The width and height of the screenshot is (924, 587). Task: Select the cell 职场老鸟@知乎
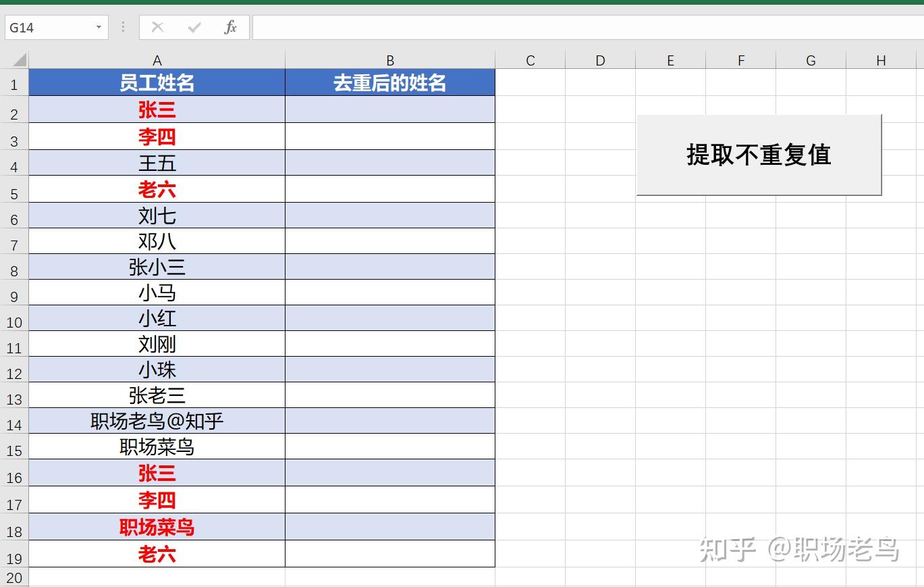[157, 421]
